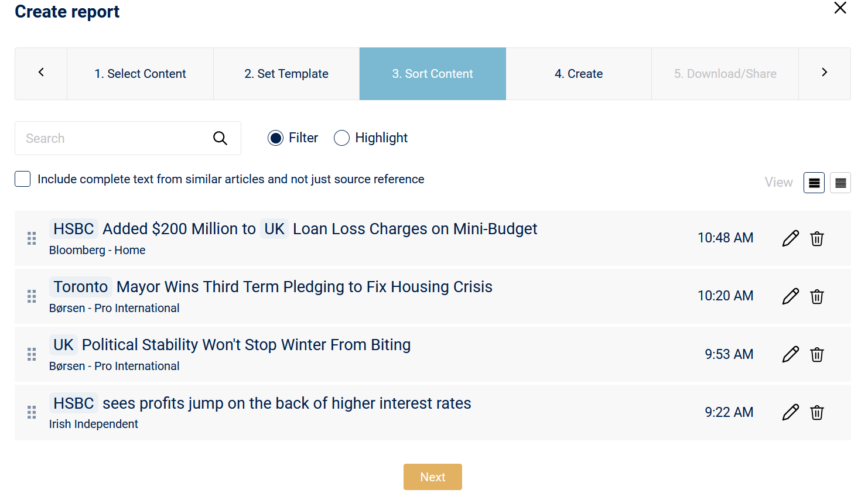This screenshot has width=868, height=493.
Task: Open the HSBC sees profits jump article
Action: pyautogui.click(x=260, y=403)
